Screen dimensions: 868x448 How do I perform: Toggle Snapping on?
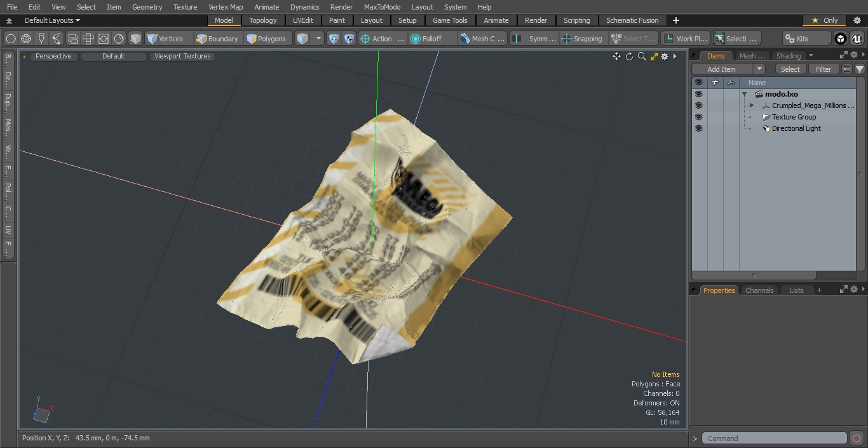coord(583,39)
